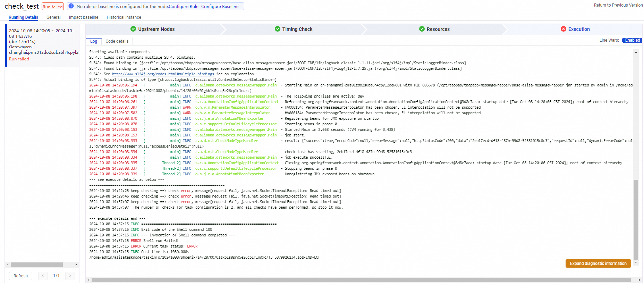
Task: Click the log scrollbar up arrow
Action: pos(636,52)
